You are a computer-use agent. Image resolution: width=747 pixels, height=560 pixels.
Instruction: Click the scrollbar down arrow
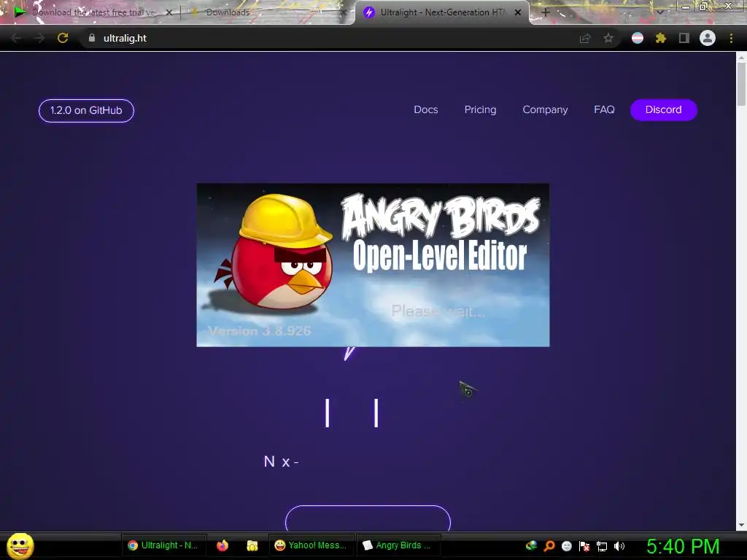pos(741,525)
